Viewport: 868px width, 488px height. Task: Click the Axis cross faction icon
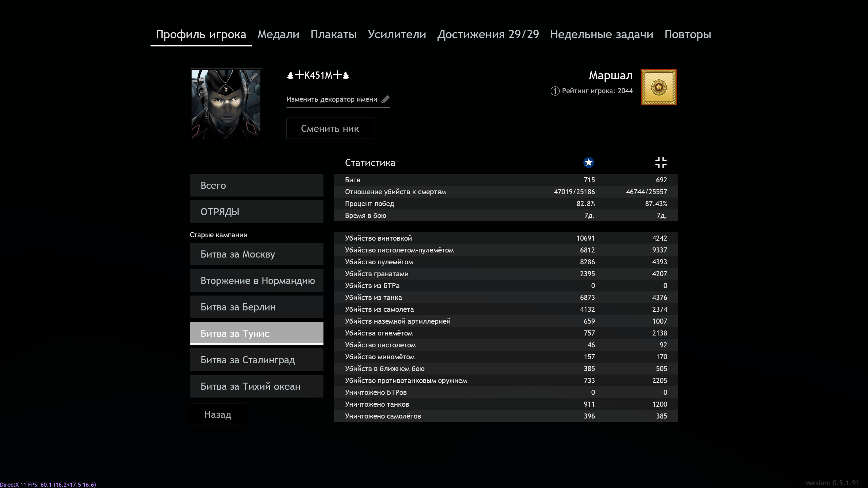660,163
